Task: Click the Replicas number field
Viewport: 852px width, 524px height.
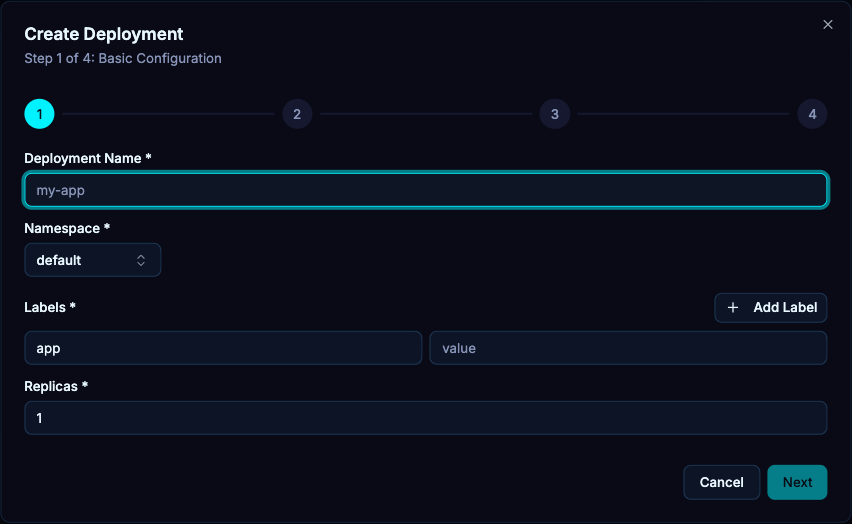Action: click(x=426, y=418)
